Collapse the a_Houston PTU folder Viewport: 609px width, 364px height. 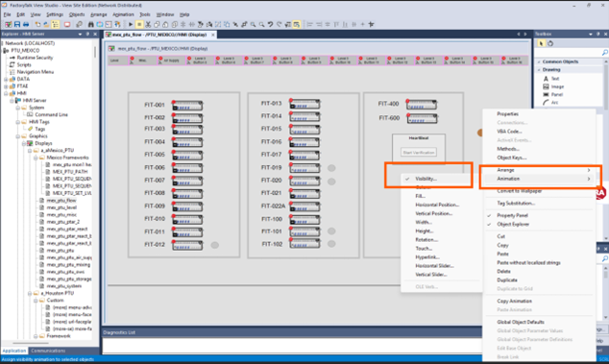[x=30, y=293]
